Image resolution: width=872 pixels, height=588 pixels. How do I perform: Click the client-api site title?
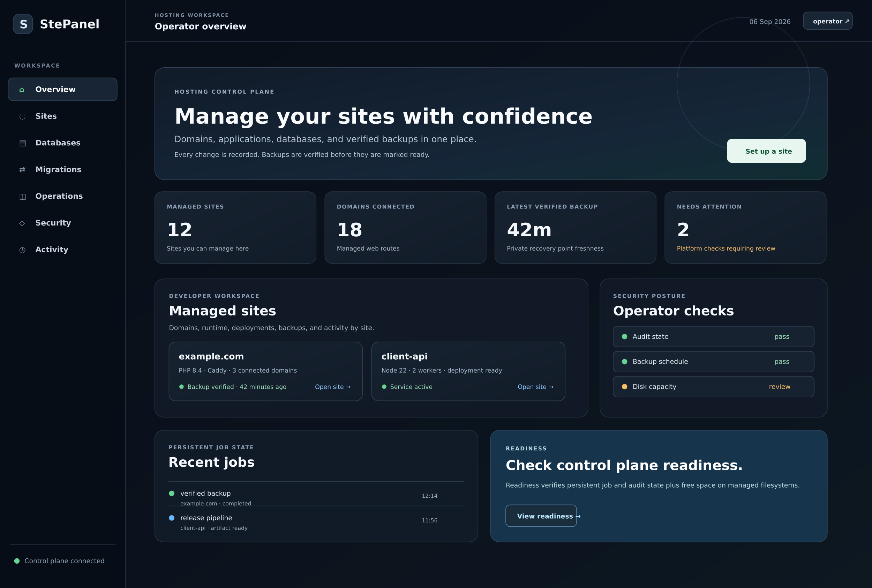click(404, 356)
